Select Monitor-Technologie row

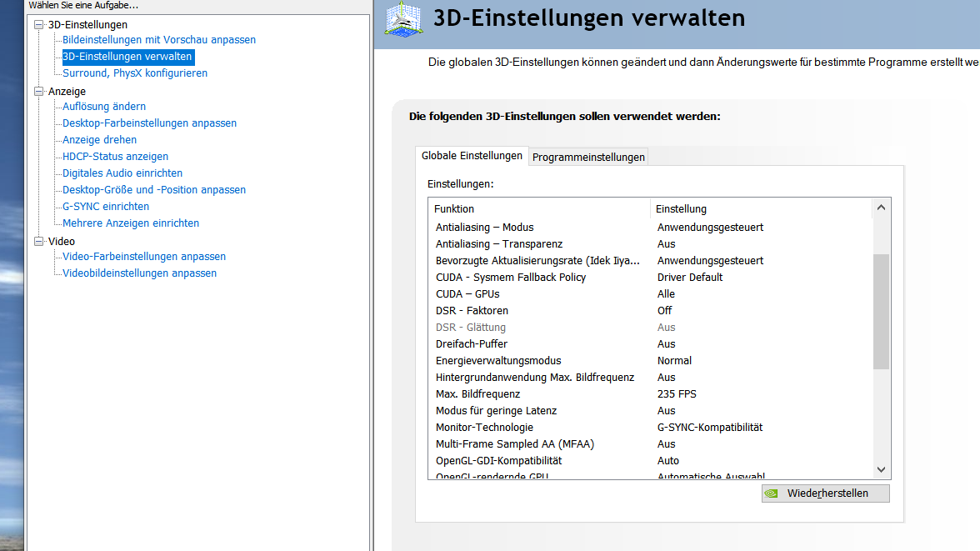[x=650, y=428]
